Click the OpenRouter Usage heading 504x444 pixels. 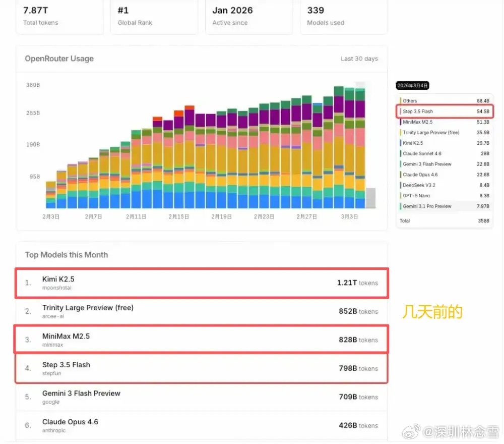pyautogui.click(x=59, y=59)
